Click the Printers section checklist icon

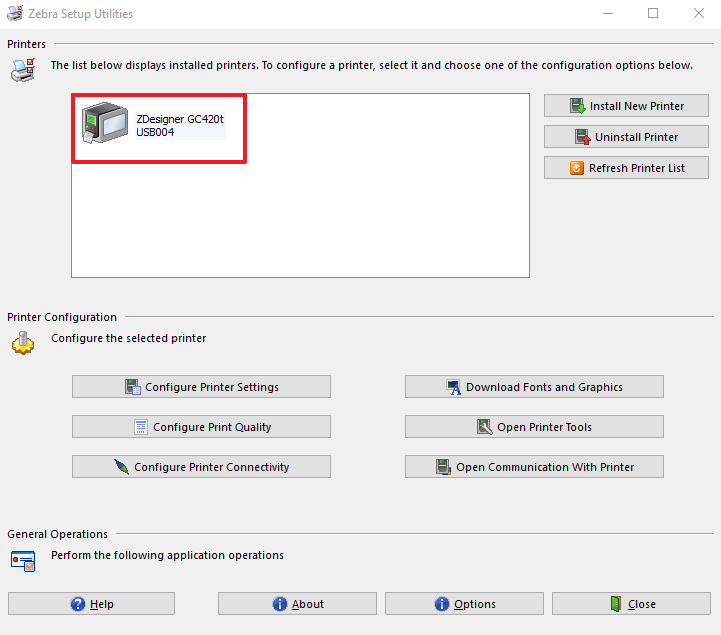[22, 70]
